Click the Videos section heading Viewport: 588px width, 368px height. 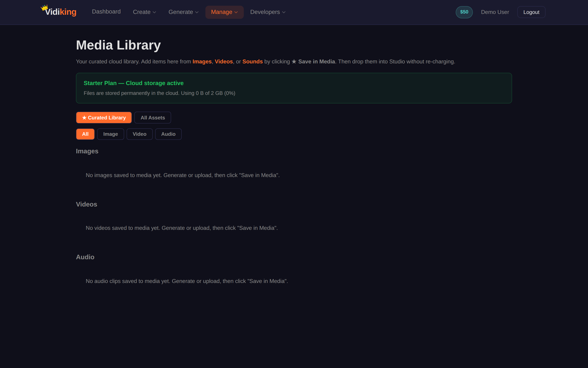click(87, 204)
